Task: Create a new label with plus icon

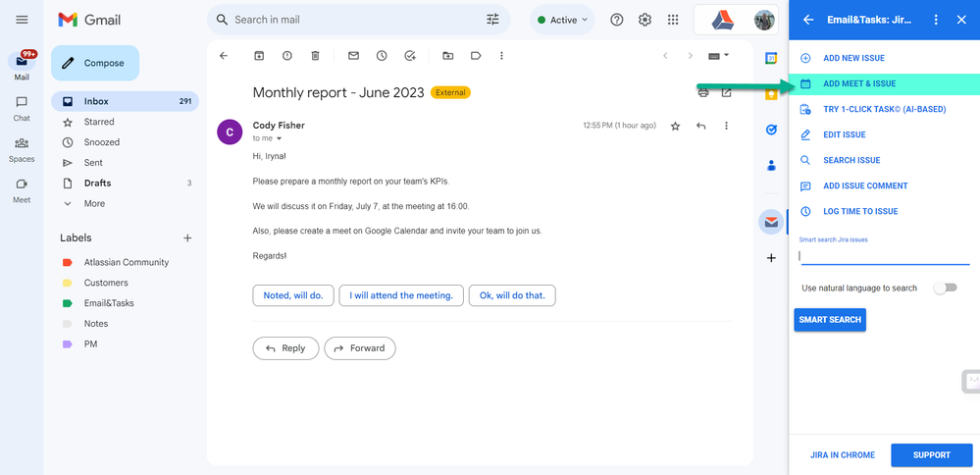Action: tap(186, 238)
